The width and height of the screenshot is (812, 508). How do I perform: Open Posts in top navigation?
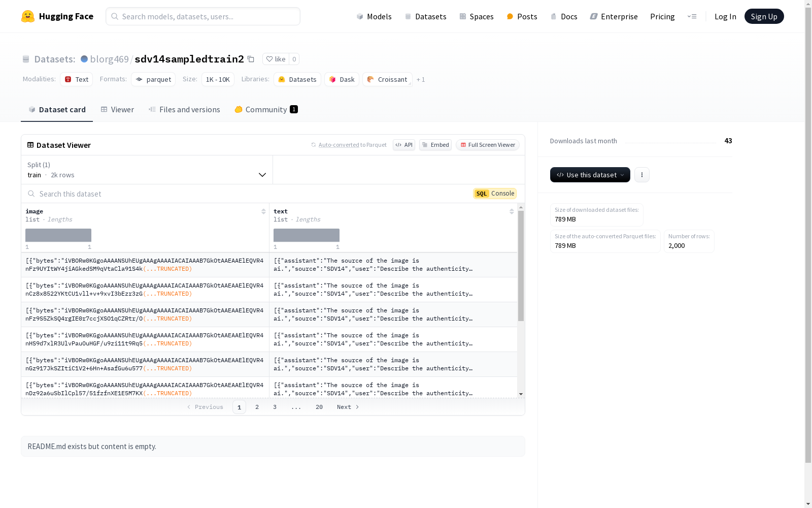(522, 16)
